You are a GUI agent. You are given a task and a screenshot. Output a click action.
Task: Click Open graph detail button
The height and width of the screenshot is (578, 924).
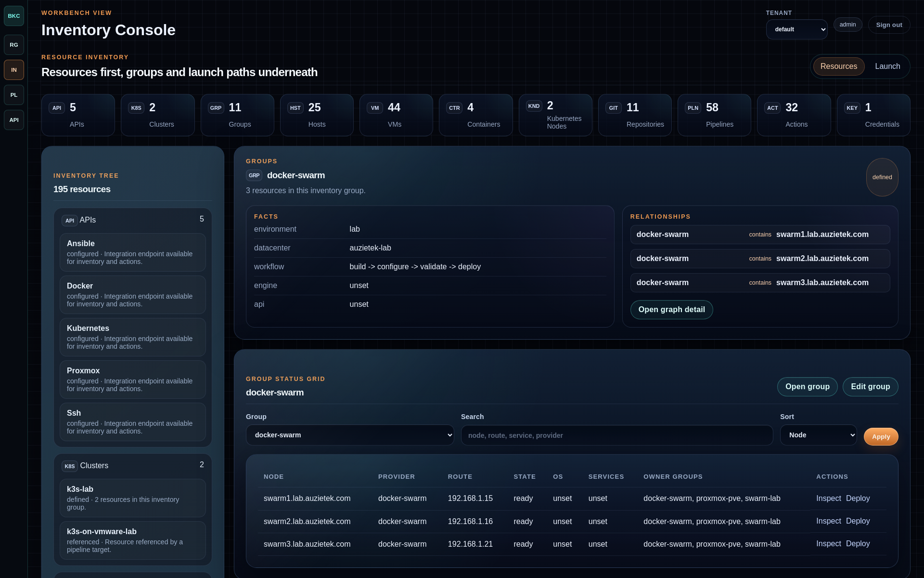point(671,310)
